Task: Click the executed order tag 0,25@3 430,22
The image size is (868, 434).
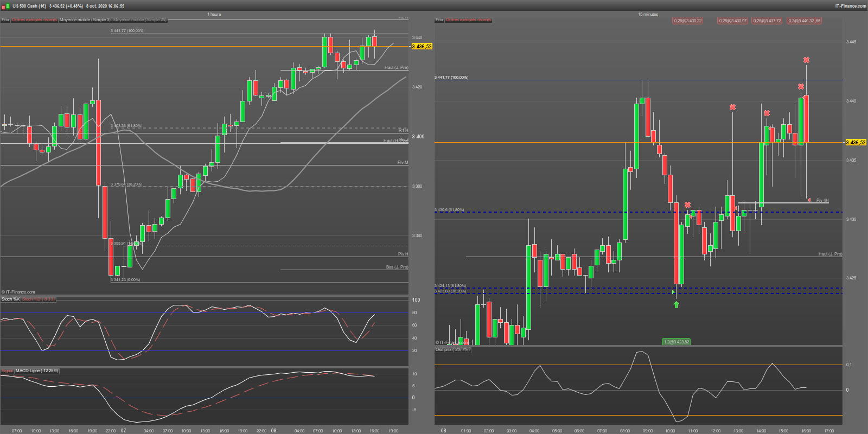Action: coord(688,21)
